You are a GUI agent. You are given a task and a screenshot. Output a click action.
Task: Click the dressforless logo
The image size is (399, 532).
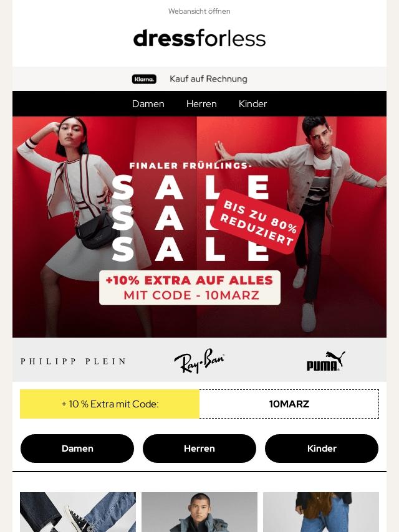pyautogui.click(x=199, y=39)
